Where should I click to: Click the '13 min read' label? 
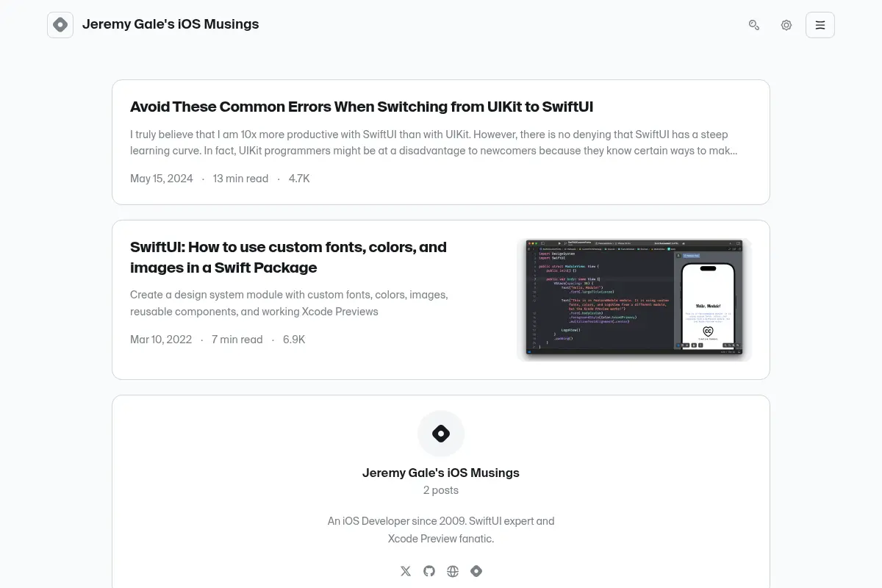[x=240, y=179]
